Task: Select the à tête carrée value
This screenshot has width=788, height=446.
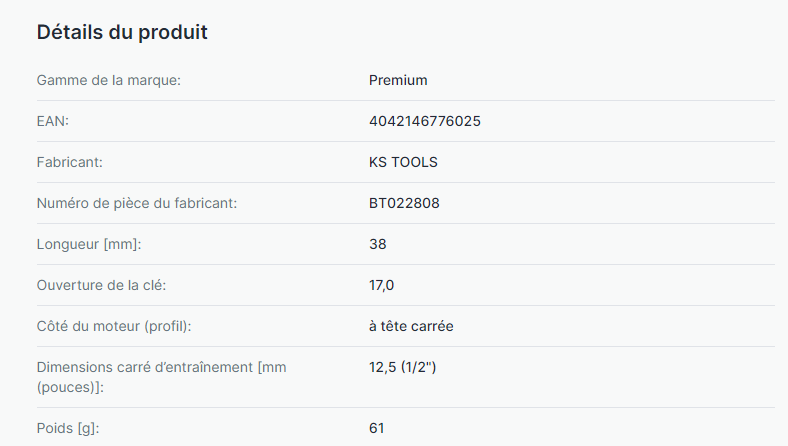Action: click(x=411, y=326)
